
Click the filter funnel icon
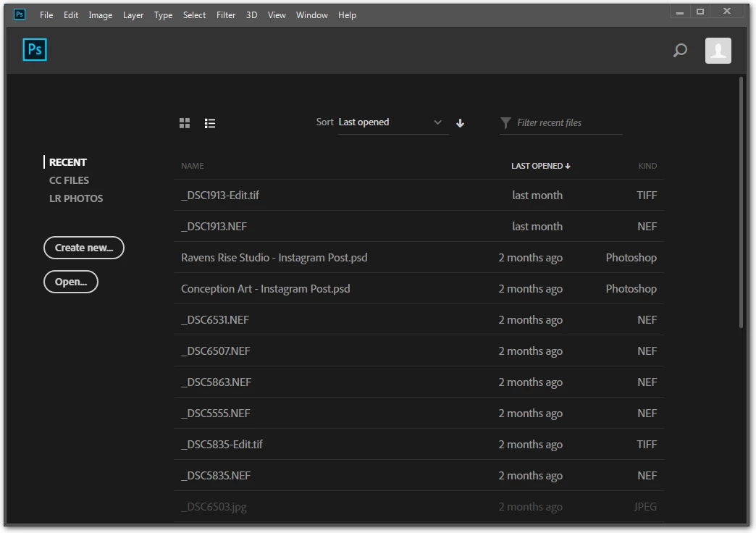[505, 123]
